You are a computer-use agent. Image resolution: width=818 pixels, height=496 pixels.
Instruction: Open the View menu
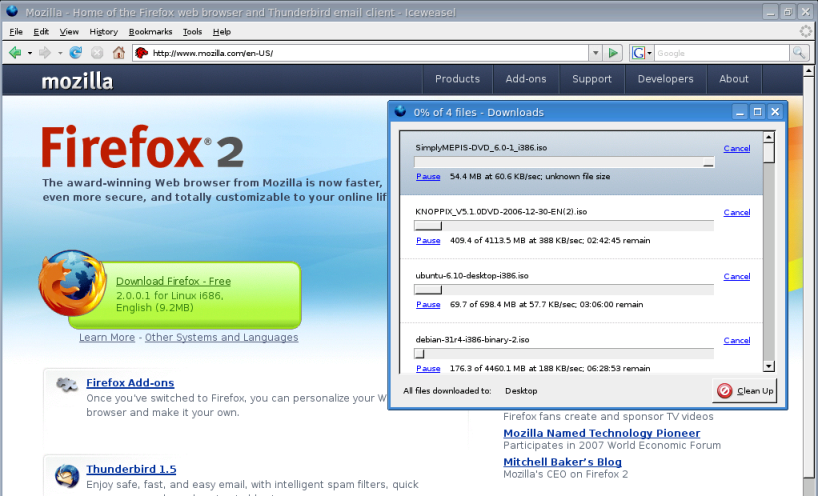click(69, 31)
